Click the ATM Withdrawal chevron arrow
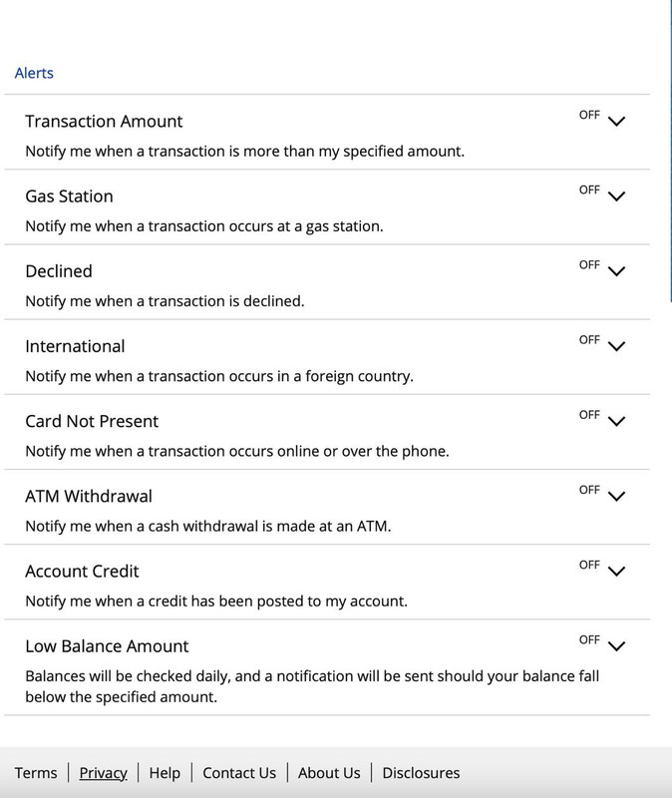The height and width of the screenshot is (798, 672). pos(616,496)
